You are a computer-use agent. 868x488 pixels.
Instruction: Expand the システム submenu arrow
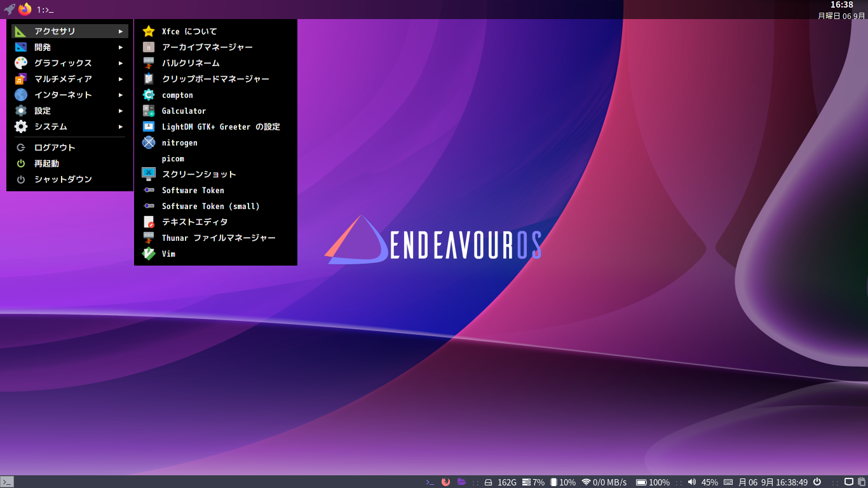coord(121,126)
